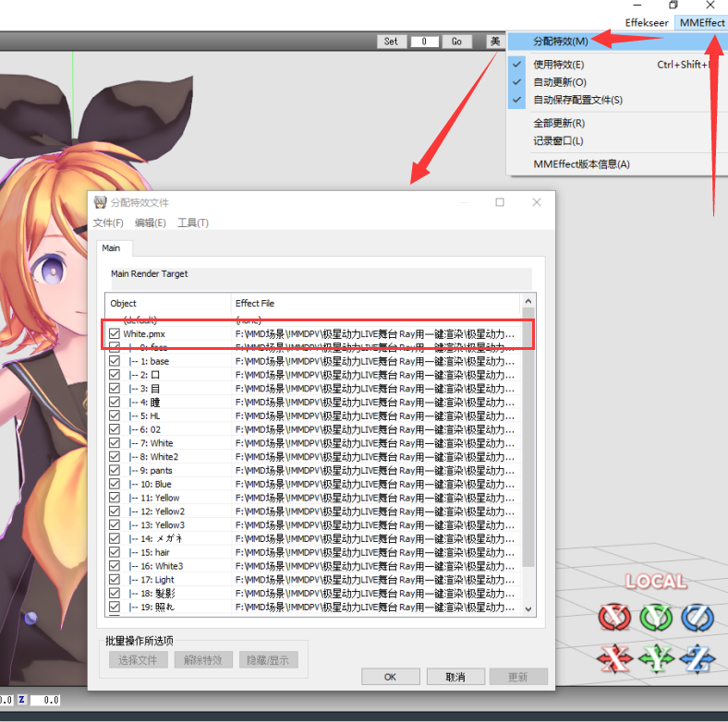Click the red X move-arrows icon
The width and height of the screenshot is (728, 722).
614,658
